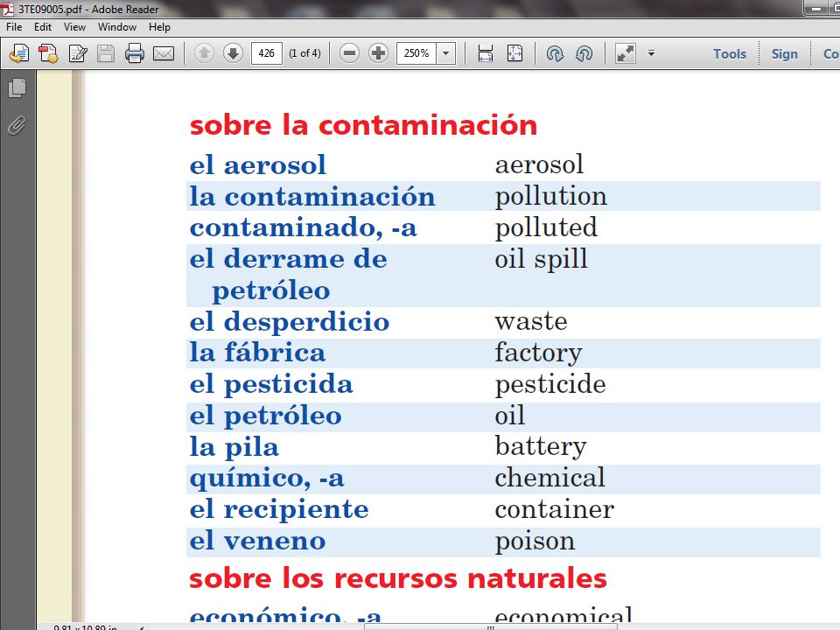Click the translation 'battery'
This screenshot has height=630, width=840.
pyautogui.click(x=541, y=447)
